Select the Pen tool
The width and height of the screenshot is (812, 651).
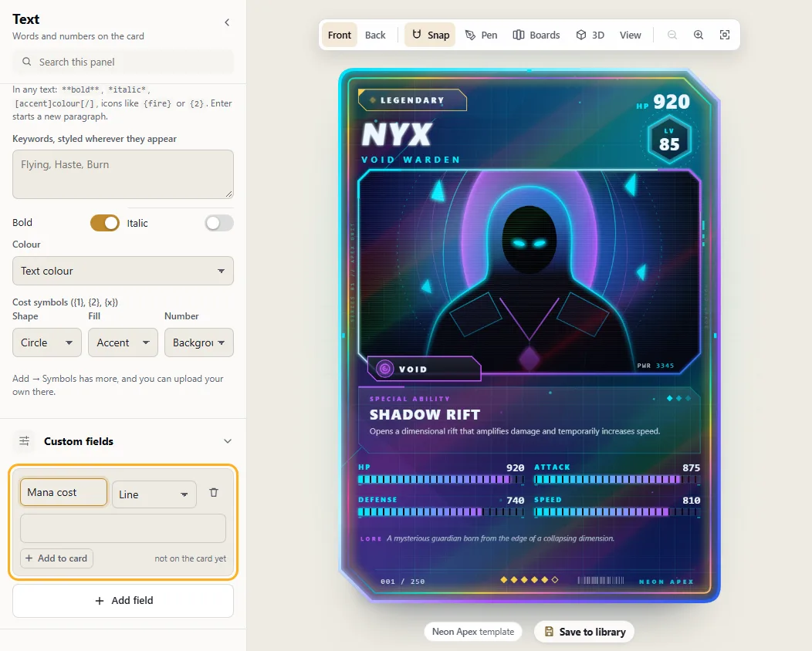click(x=481, y=35)
